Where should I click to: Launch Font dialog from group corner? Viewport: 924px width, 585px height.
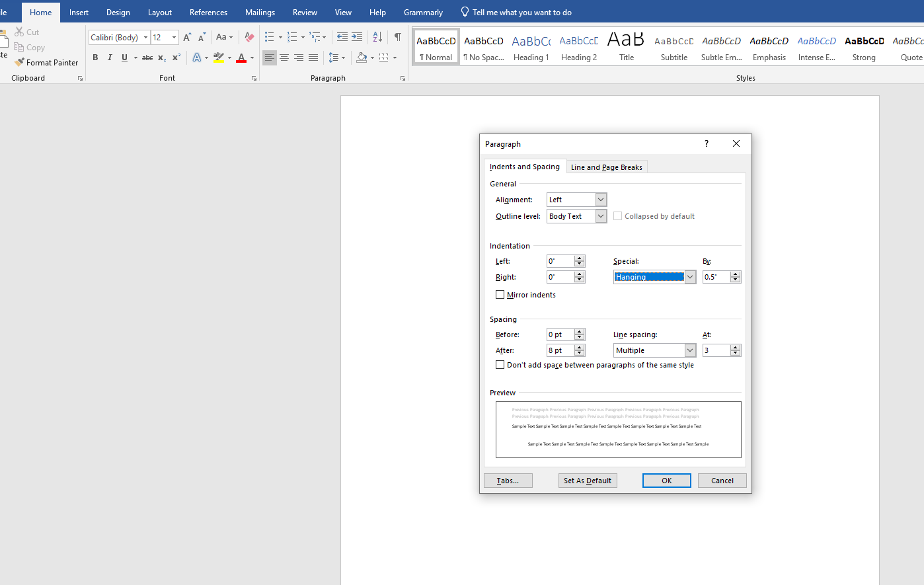[254, 78]
